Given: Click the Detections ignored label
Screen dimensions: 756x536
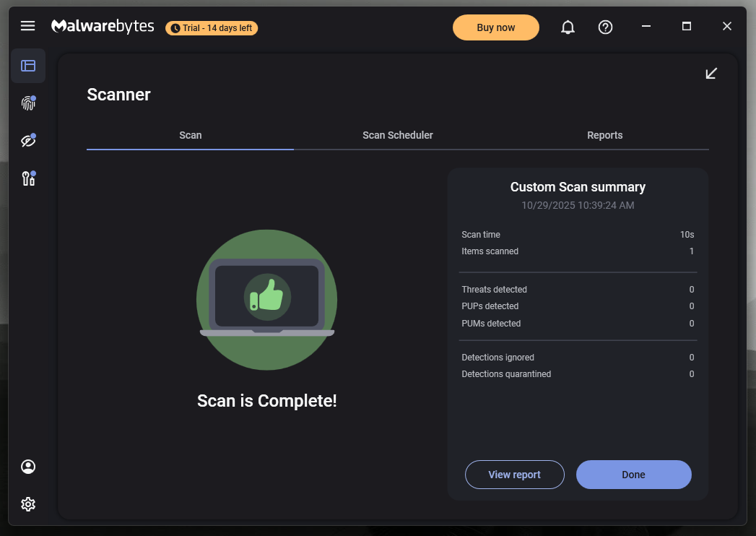Looking at the screenshot, I should (498, 358).
